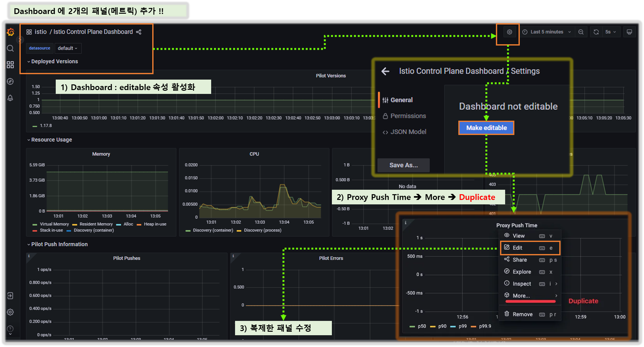Screen dimensions: 644x347
Task: Click the share dashboard icon
Action: pos(139,32)
